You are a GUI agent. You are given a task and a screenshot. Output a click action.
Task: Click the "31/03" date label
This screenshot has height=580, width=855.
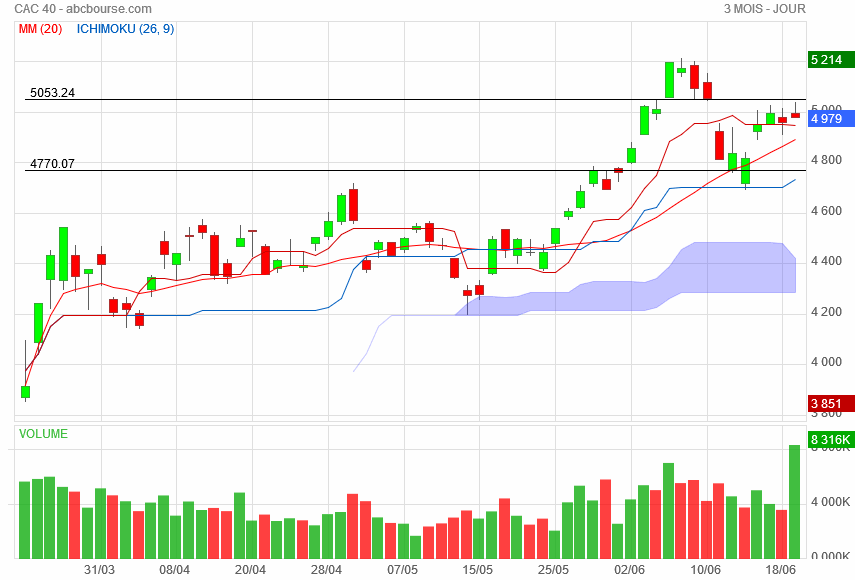point(100,570)
